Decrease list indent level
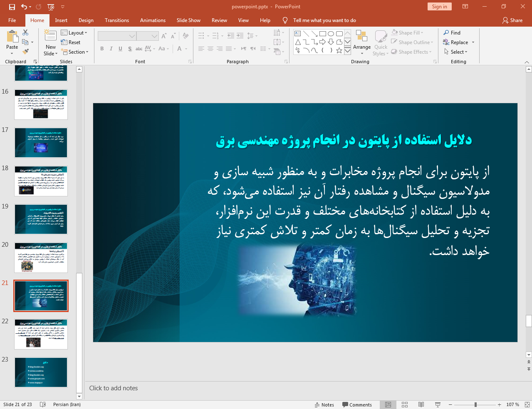Screen dimensions: 532x409 tap(231, 36)
